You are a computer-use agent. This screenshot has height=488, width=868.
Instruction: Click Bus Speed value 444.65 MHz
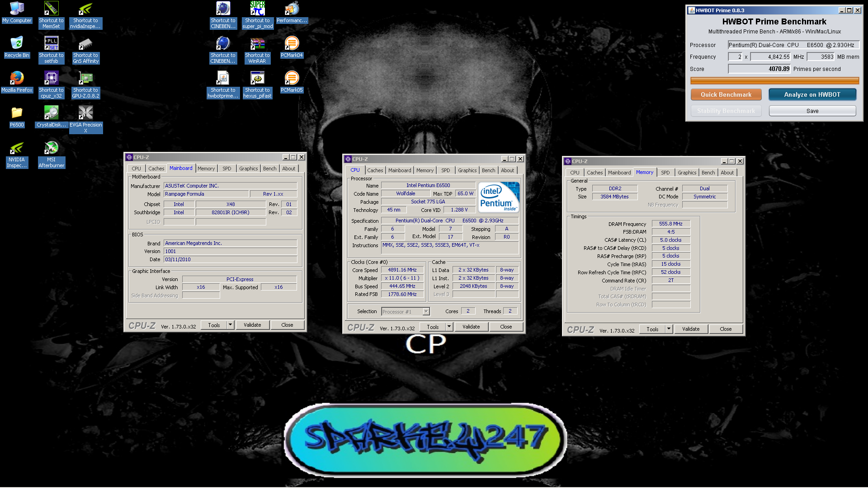coord(402,286)
